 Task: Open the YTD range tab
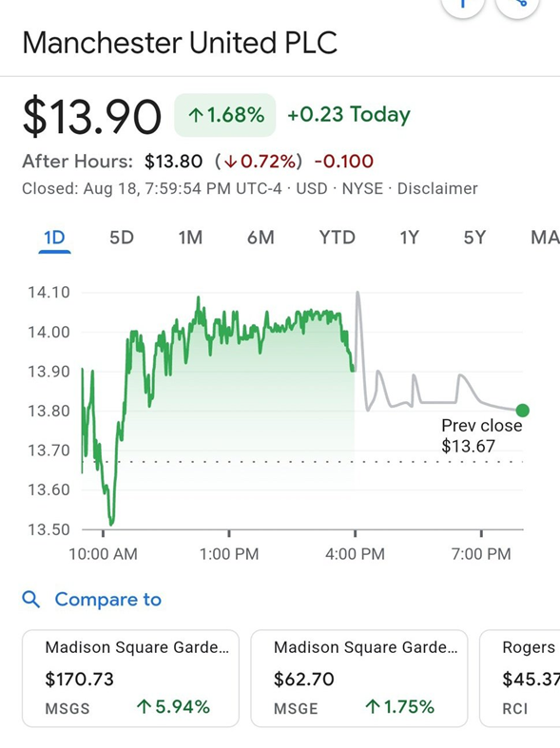click(x=338, y=238)
